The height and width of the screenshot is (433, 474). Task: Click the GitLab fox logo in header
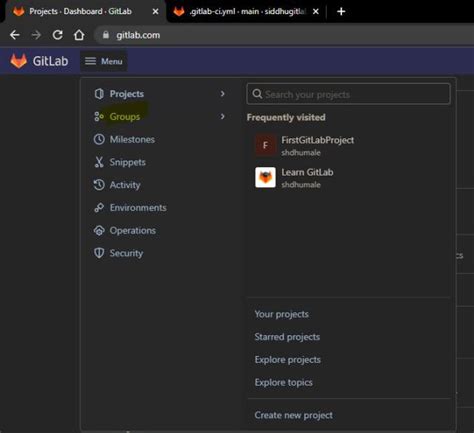(x=18, y=61)
